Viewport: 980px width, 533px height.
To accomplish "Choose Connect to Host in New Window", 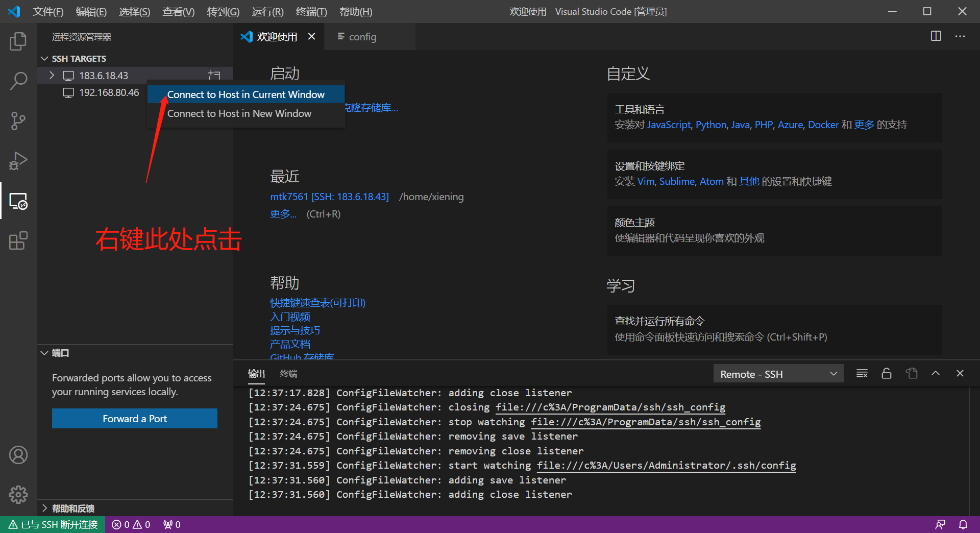I will point(239,113).
